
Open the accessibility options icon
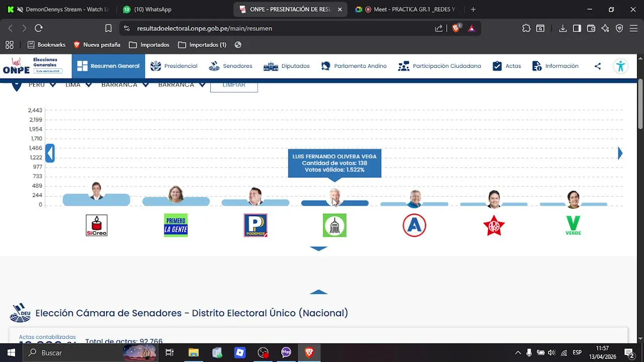621,66
